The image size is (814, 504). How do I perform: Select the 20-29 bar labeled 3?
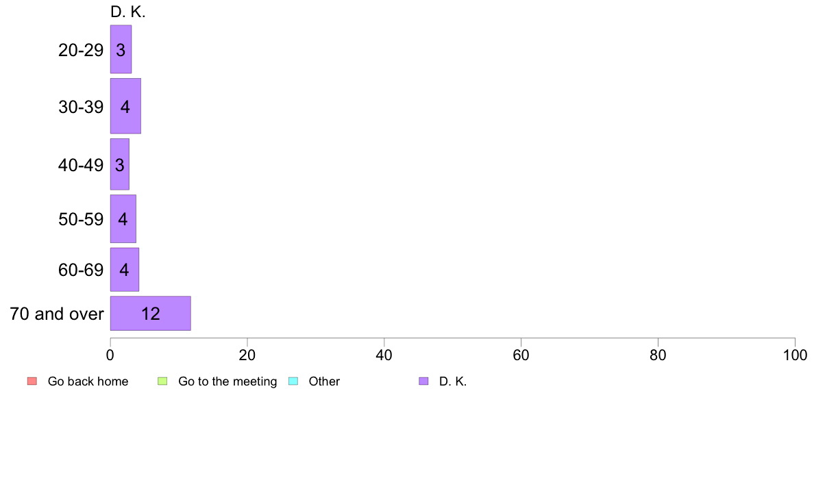[x=121, y=49]
